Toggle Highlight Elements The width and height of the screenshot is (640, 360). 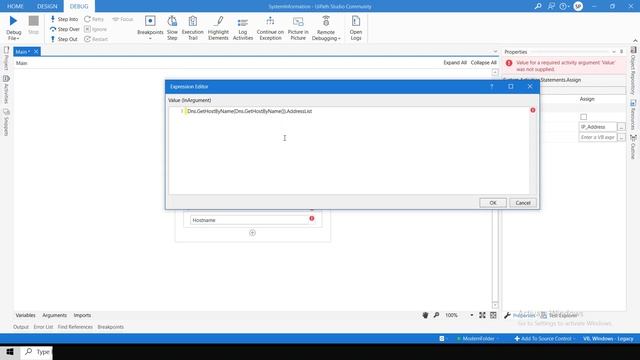tap(218, 28)
